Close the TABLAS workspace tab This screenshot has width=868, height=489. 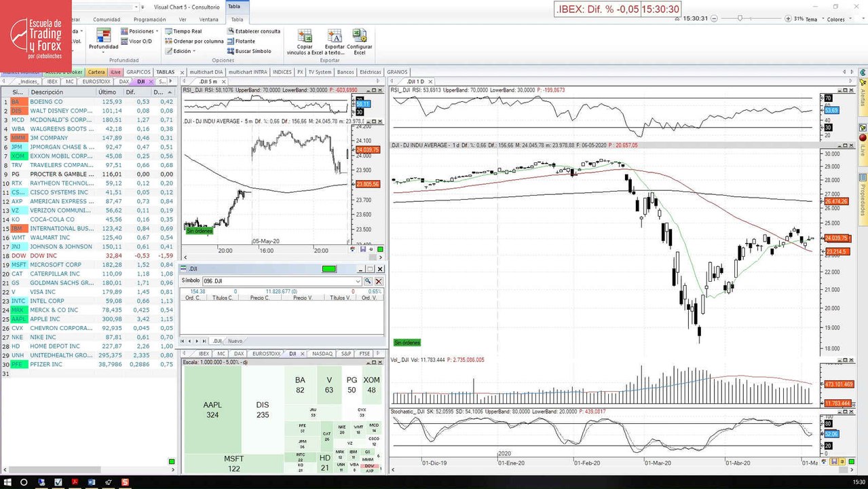(181, 72)
